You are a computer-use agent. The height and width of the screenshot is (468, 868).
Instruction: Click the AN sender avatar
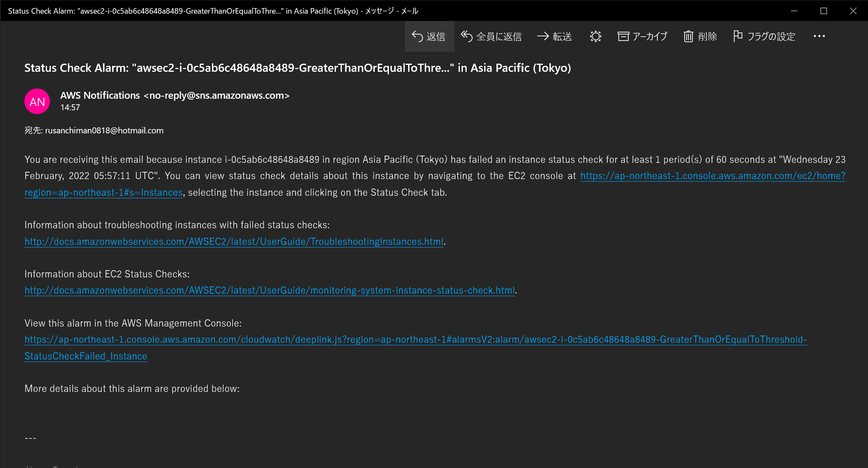tap(37, 101)
